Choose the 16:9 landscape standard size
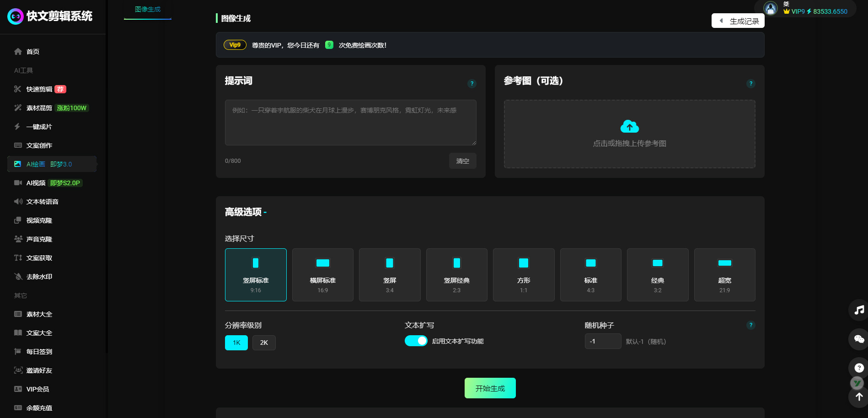This screenshot has width=868, height=418. coord(322,275)
